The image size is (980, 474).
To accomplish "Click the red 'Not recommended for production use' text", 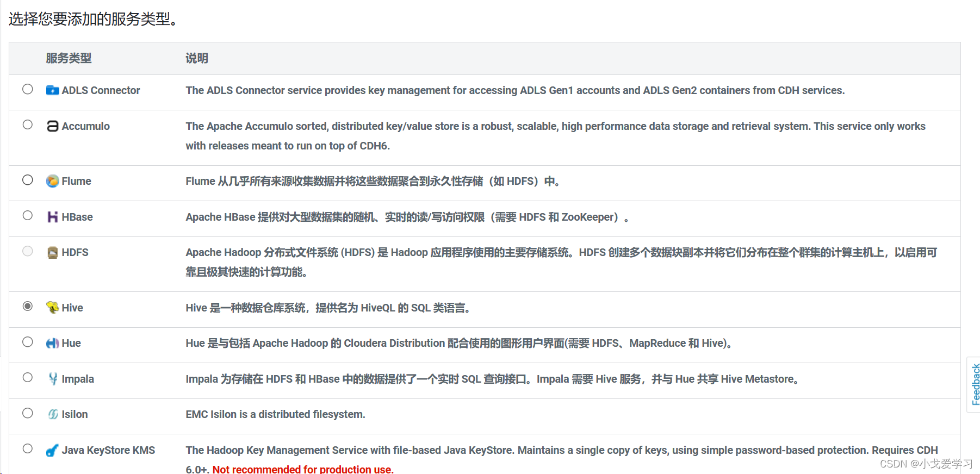I will [303, 469].
